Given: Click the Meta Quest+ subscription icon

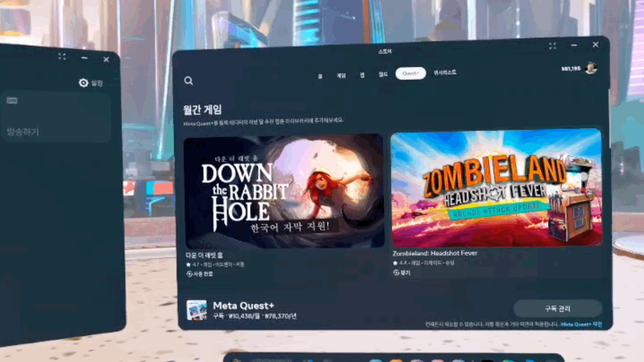Looking at the screenshot, I should coord(197,310).
